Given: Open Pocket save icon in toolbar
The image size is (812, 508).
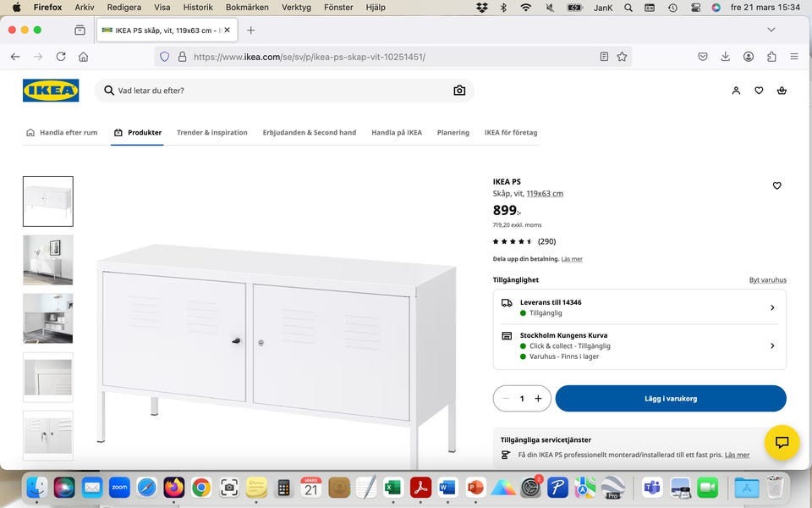Looking at the screenshot, I should tap(703, 57).
